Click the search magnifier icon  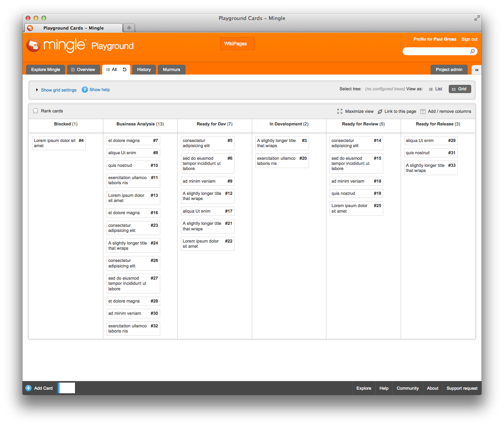click(472, 51)
